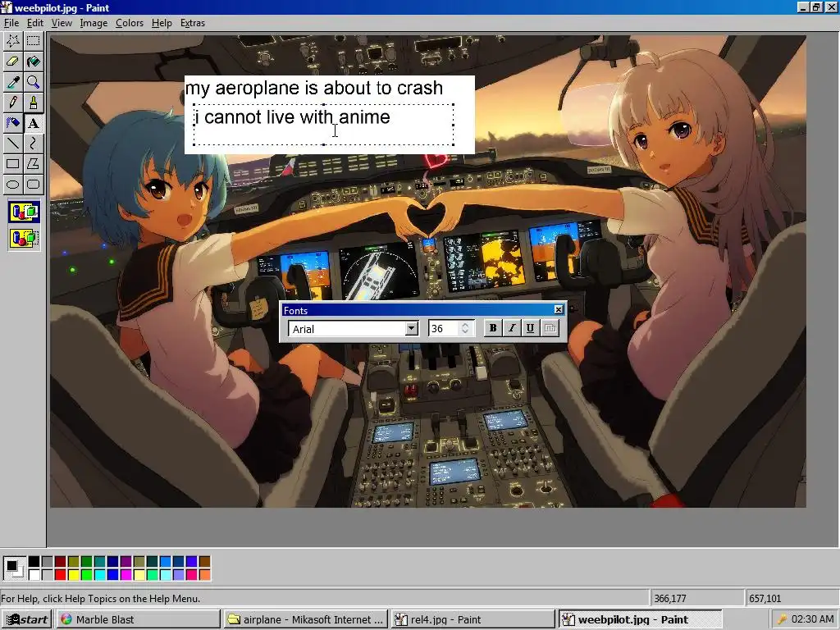Choose the Pencil tool
Viewport: 840px width, 630px height.
pyautogui.click(x=13, y=103)
